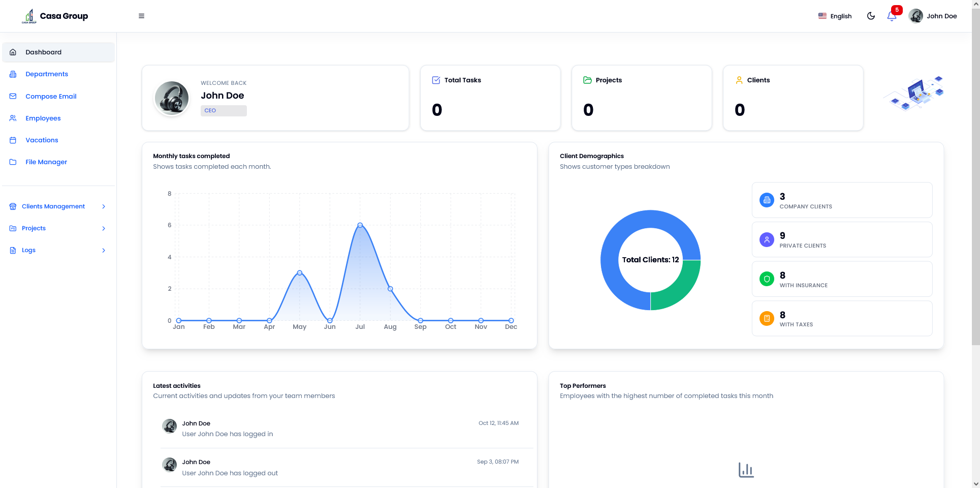This screenshot has height=488, width=980.
Task: Expand the Projects sidebar submenu chevron
Action: click(104, 229)
